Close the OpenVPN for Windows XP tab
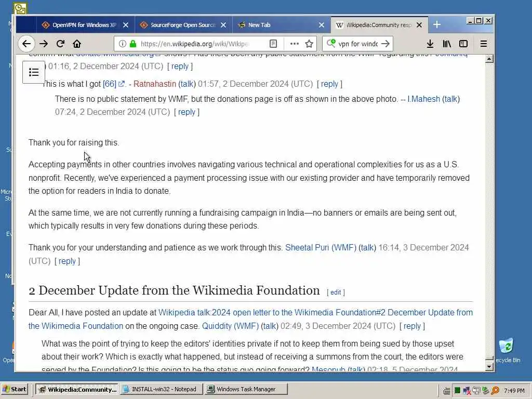 126,25
